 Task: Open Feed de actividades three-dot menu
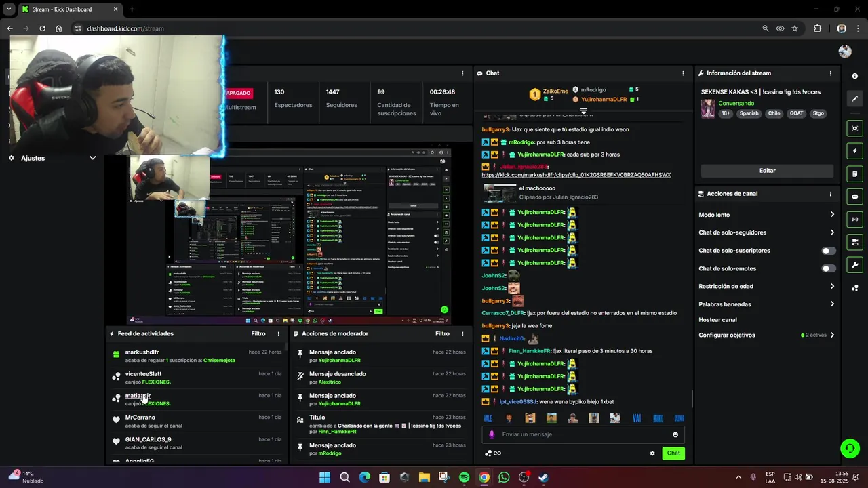pos(278,334)
